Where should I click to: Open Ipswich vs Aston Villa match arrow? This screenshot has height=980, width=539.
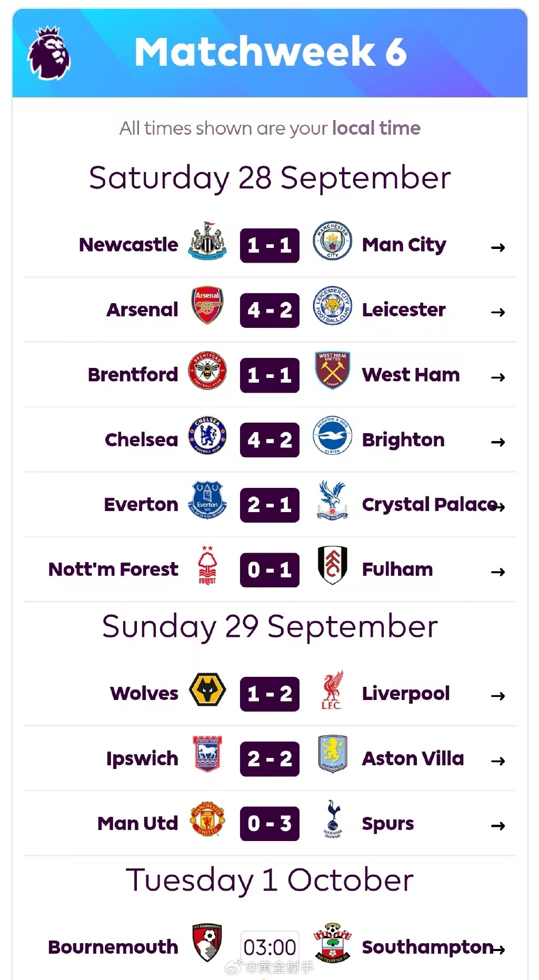pyautogui.click(x=498, y=761)
